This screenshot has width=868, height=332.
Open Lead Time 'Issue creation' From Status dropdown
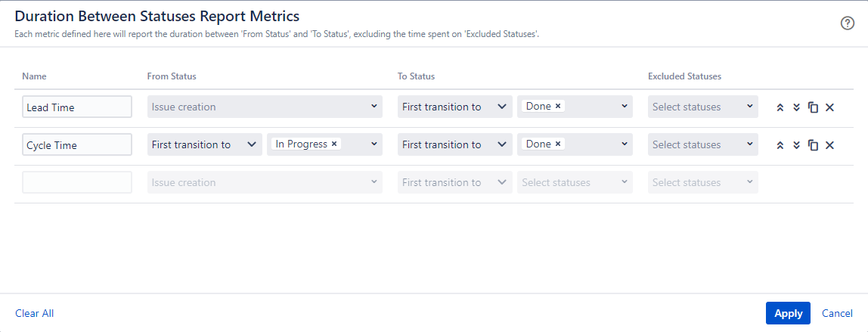point(265,107)
